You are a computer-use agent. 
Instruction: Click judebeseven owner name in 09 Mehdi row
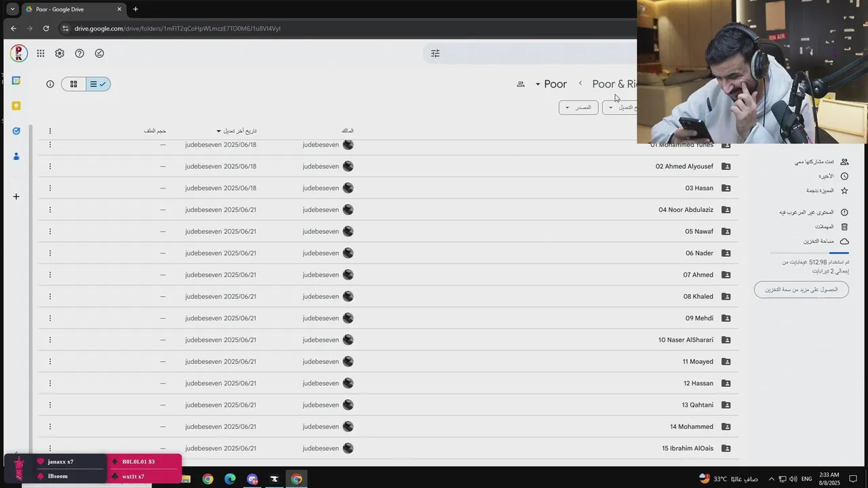[321, 318]
